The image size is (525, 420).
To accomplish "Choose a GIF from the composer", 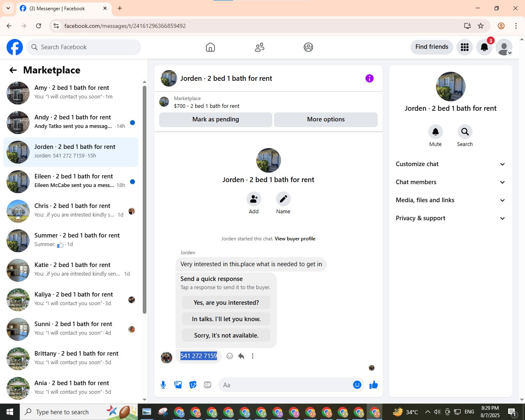I will (208, 385).
